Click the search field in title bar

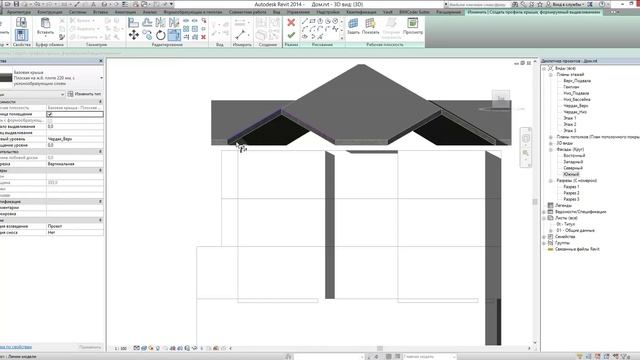click(x=478, y=4)
